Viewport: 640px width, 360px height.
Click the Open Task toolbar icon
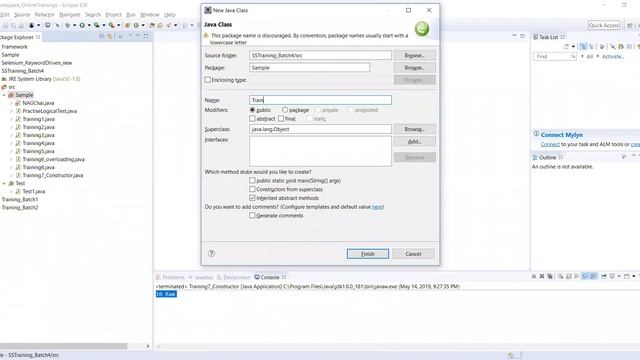click(160, 25)
